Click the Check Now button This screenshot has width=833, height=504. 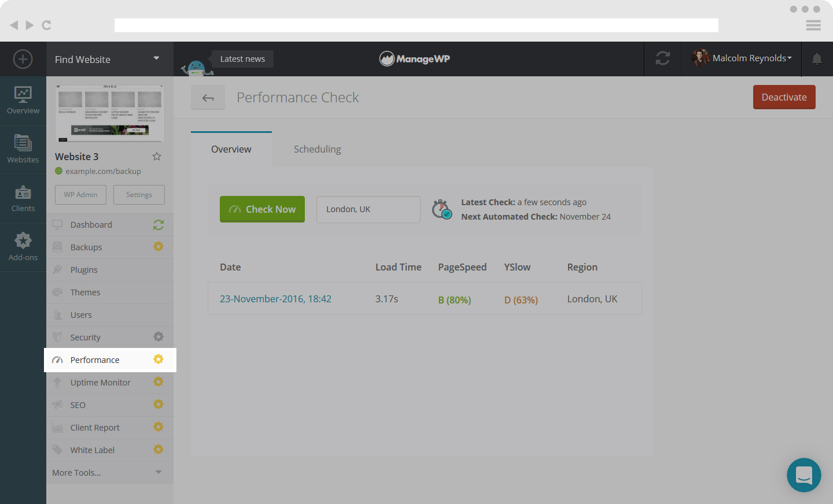point(262,209)
